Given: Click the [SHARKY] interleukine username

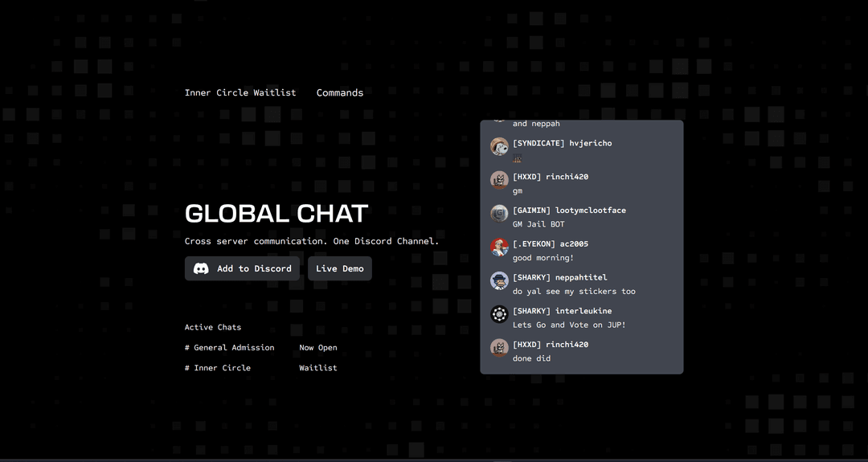Looking at the screenshot, I should pos(563,311).
